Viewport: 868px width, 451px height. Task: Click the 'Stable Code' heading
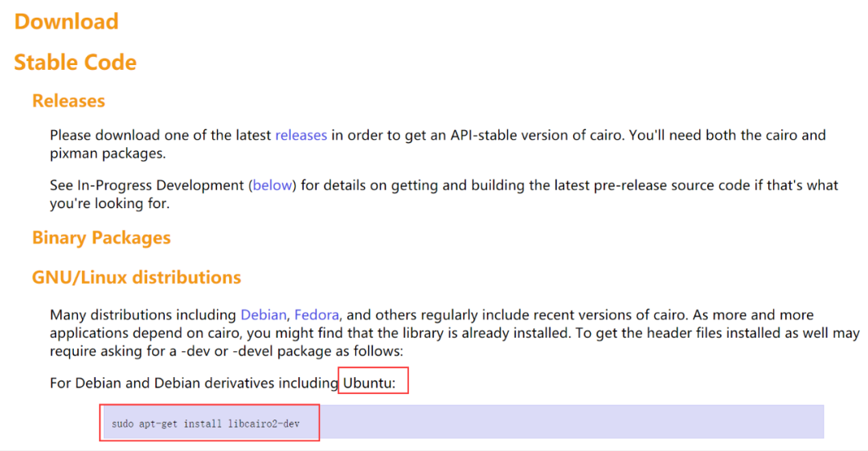(x=76, y=63)
